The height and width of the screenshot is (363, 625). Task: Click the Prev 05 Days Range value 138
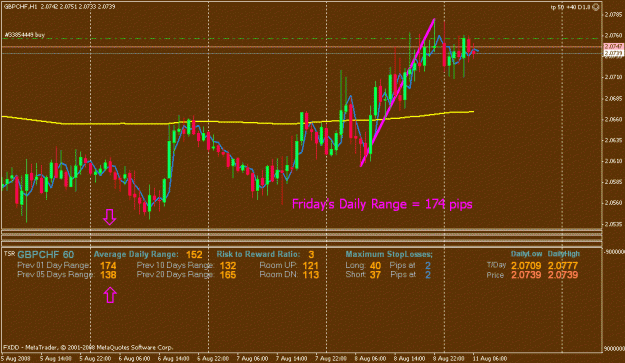[108, 275]
